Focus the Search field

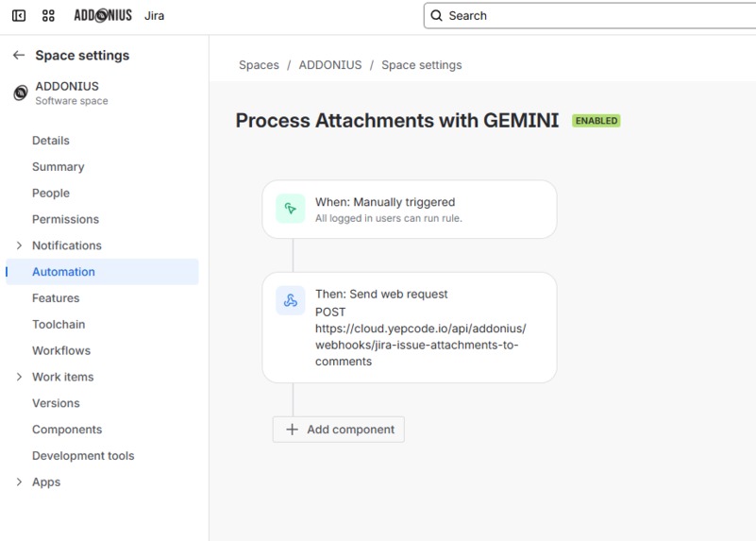tap(590, 16)
